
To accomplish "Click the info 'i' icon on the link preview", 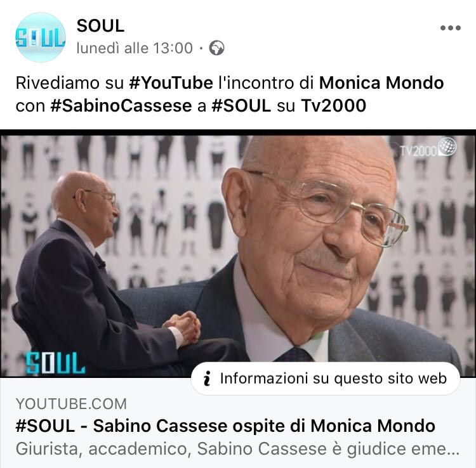I will tap(207, 379).
